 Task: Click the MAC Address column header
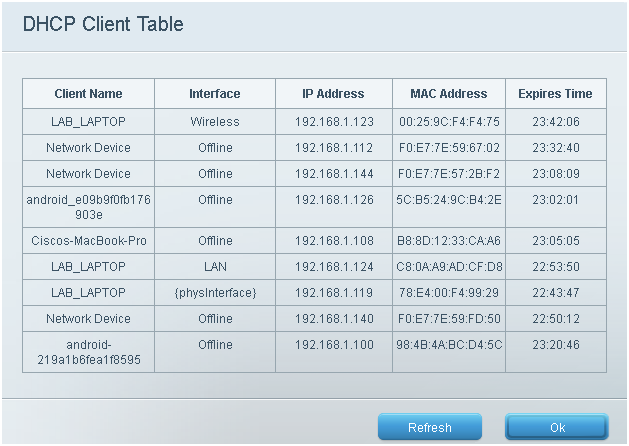click(x=449, y=93)
